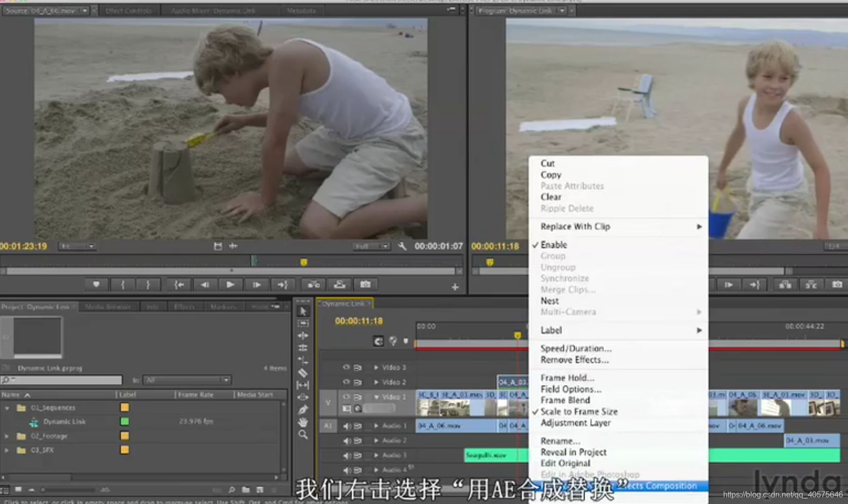The height and width of the screenshot is (504, 848).
Task: Toggle timeline Snap magnet button
Action: (x=378, y=341)
